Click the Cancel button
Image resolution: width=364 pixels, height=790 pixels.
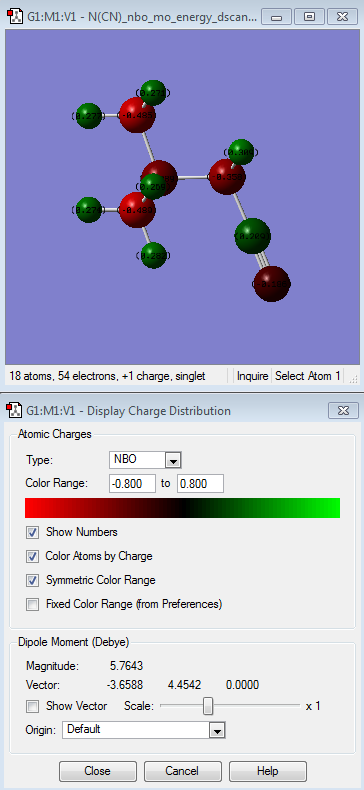point(183,771)
